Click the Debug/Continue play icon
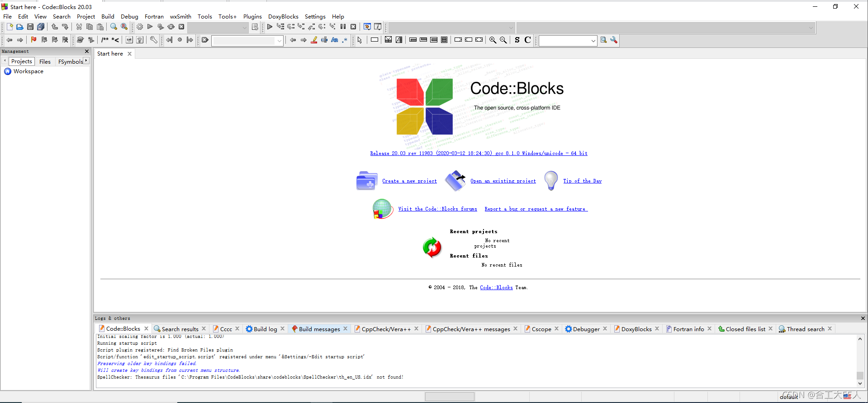The width and height of the screenshot is (868, 403). coord(270,27)
